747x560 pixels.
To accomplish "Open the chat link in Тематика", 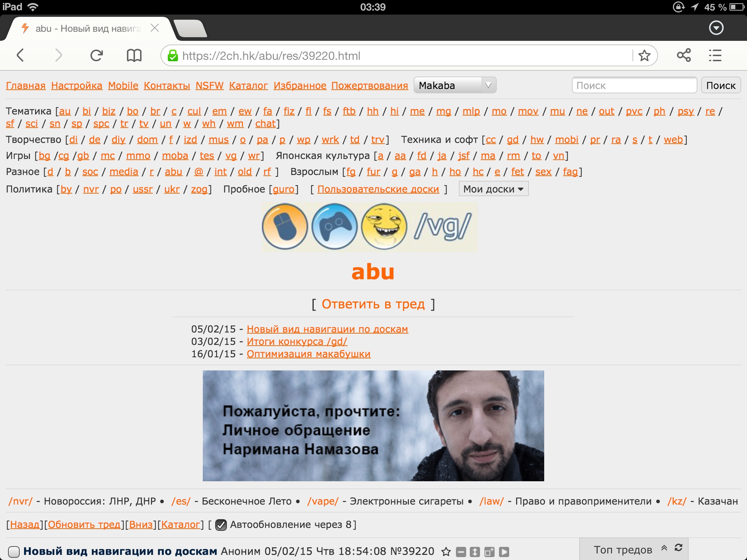I will pyautogui.click(x=265, y=124).
